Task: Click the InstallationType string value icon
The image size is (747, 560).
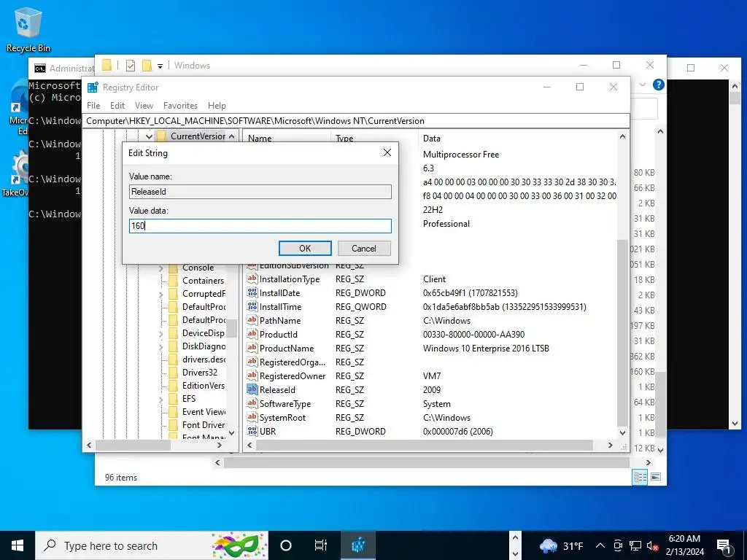Action: coord(252,279)
